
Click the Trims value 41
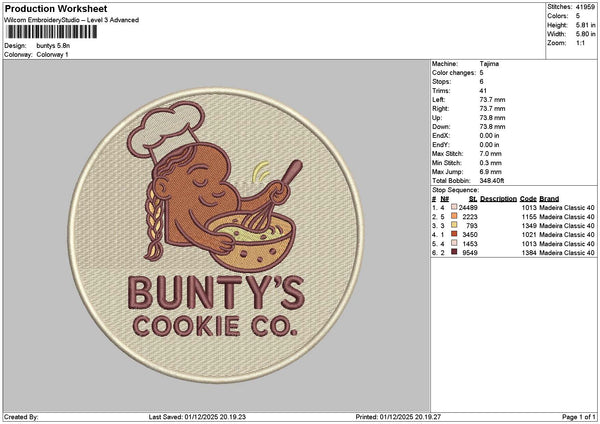click(483, 91)
